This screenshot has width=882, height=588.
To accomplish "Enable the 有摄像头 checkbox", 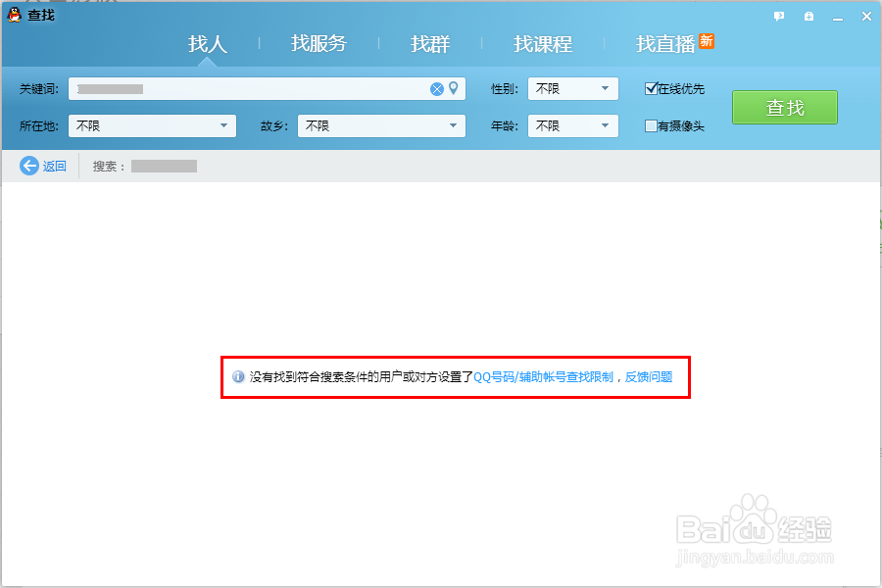I will click(x=651, y=126).
